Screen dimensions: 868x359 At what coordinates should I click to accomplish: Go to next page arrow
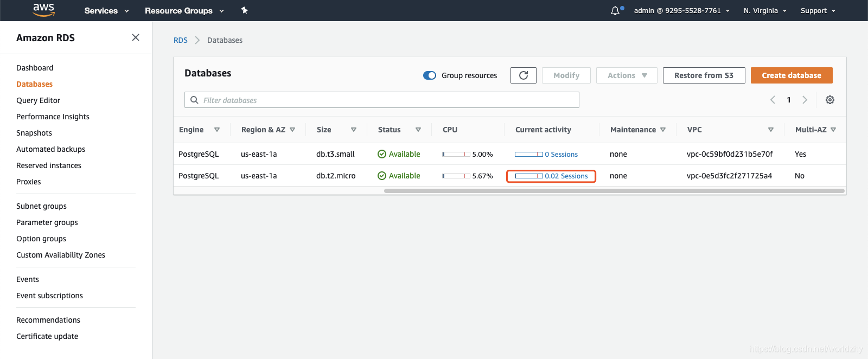[x=805, y=100]
